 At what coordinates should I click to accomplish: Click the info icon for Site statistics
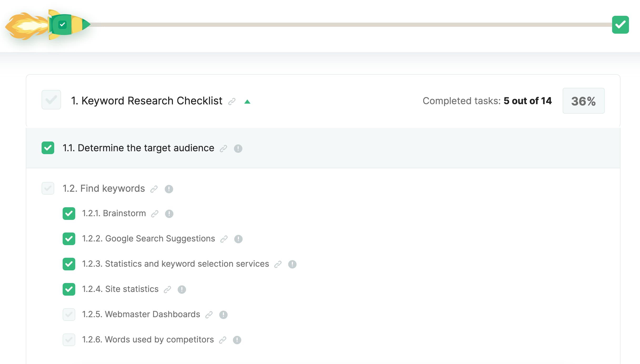pos(182,290)
